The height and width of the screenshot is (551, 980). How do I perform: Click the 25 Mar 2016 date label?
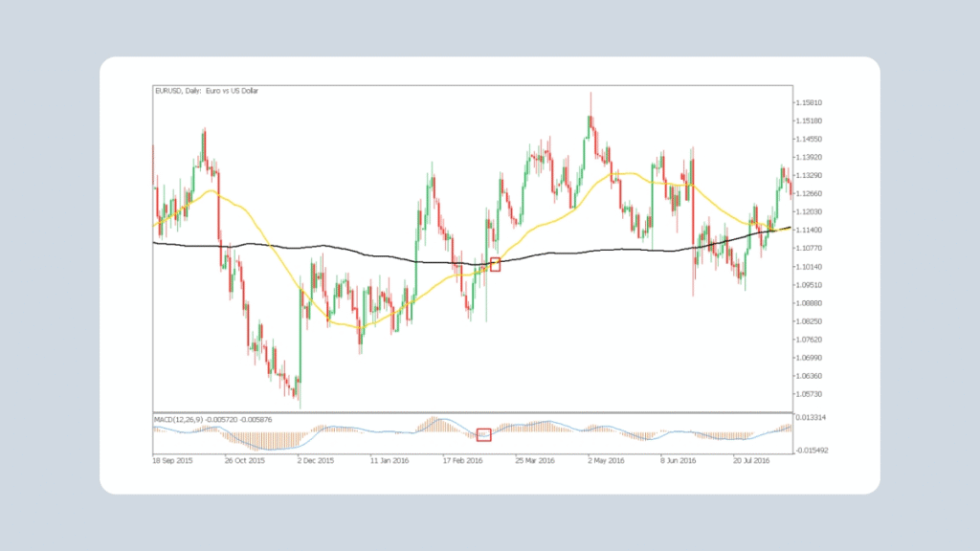(534, 460)
